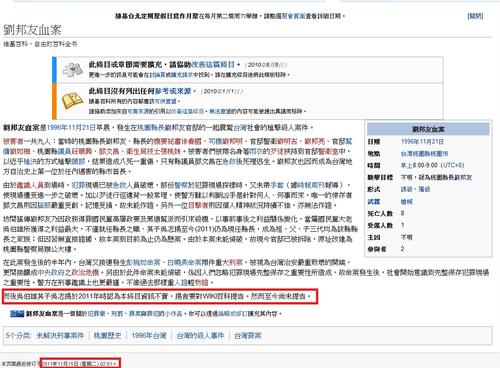Open the red 政治危機 link

(x=85, y=273)
